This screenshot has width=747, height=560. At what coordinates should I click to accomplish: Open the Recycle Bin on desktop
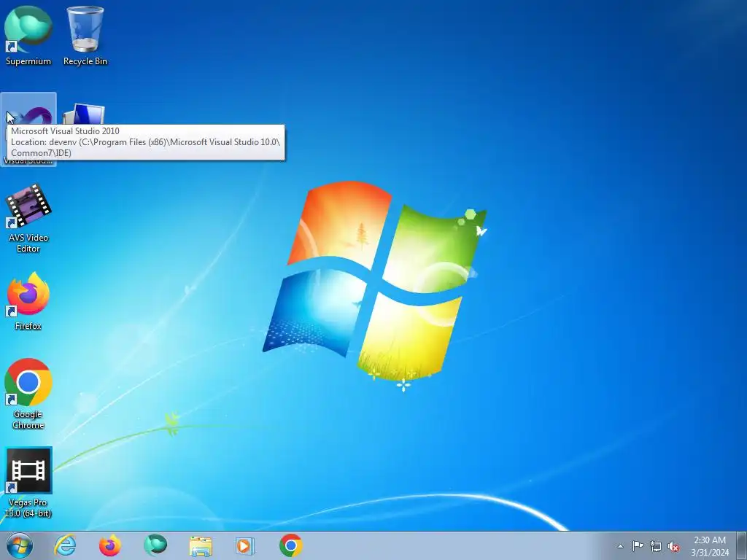click(x=85, y=36)
